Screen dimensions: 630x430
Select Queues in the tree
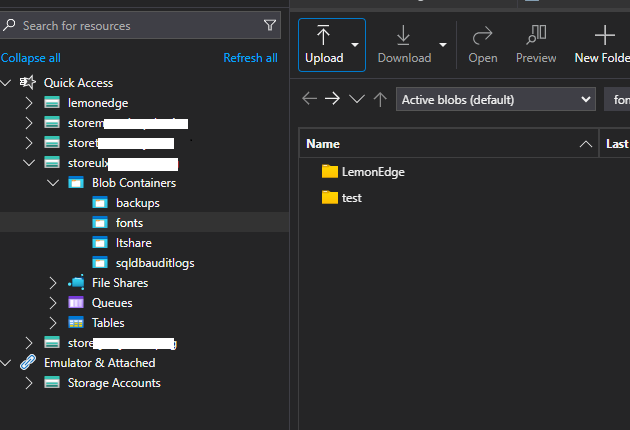click(112, 303)
